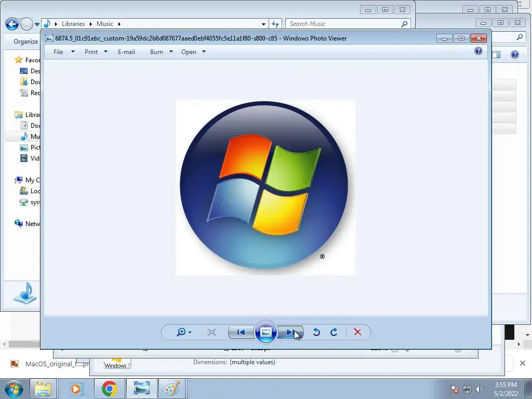Select Favorites in the navigation pane
Image resolution: width=532 pixels, height=399 pixels.
[27, 60]
